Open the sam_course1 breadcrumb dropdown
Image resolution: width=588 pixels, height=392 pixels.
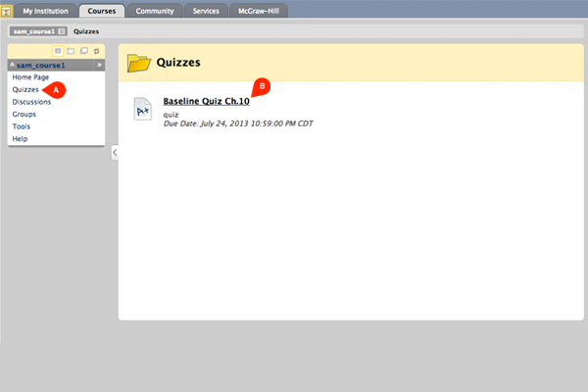63,31
